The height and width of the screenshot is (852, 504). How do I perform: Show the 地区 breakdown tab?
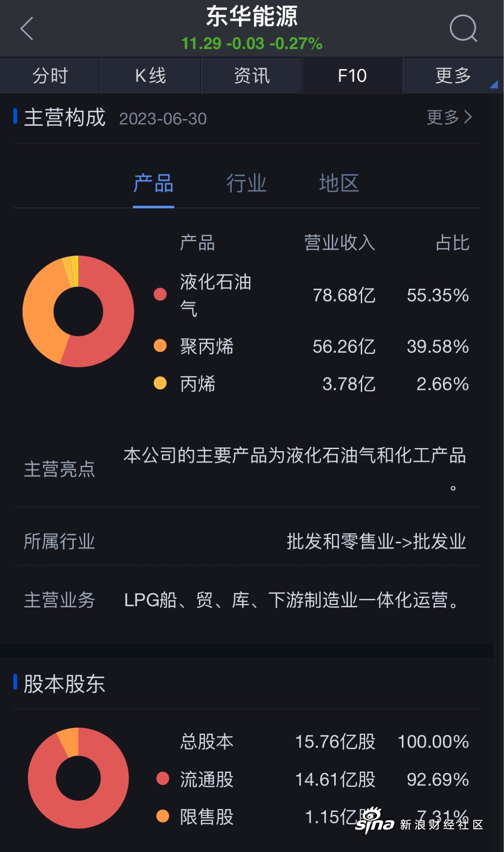click(339, 184)
